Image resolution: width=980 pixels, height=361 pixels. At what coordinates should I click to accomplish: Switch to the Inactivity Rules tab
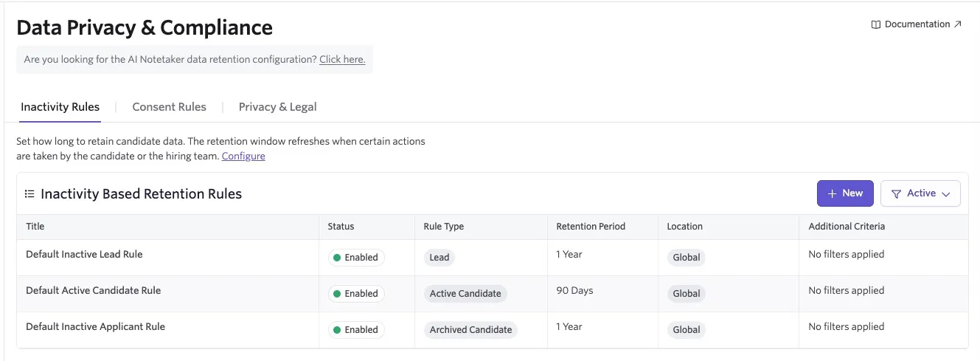(x=60, y=107)
